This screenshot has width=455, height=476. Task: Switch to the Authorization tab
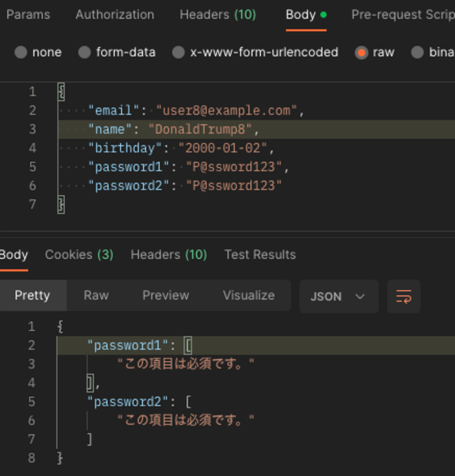pos(115,15)
